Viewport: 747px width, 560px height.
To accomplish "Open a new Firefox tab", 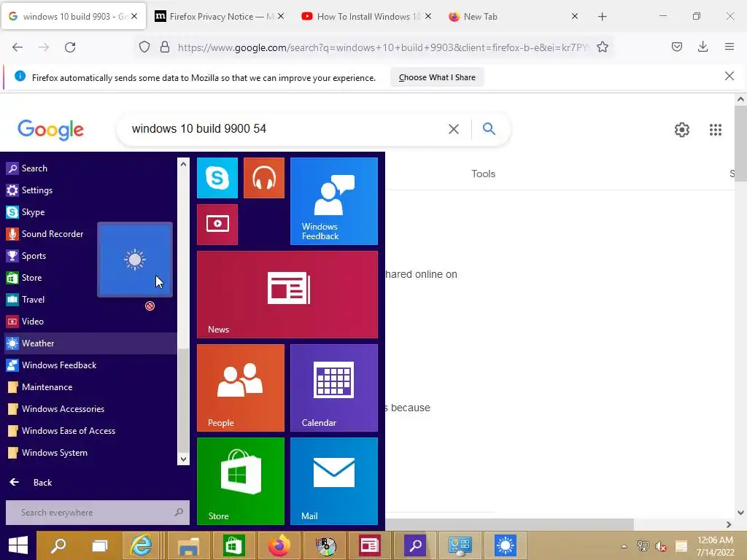I will [x=602, y=17].
